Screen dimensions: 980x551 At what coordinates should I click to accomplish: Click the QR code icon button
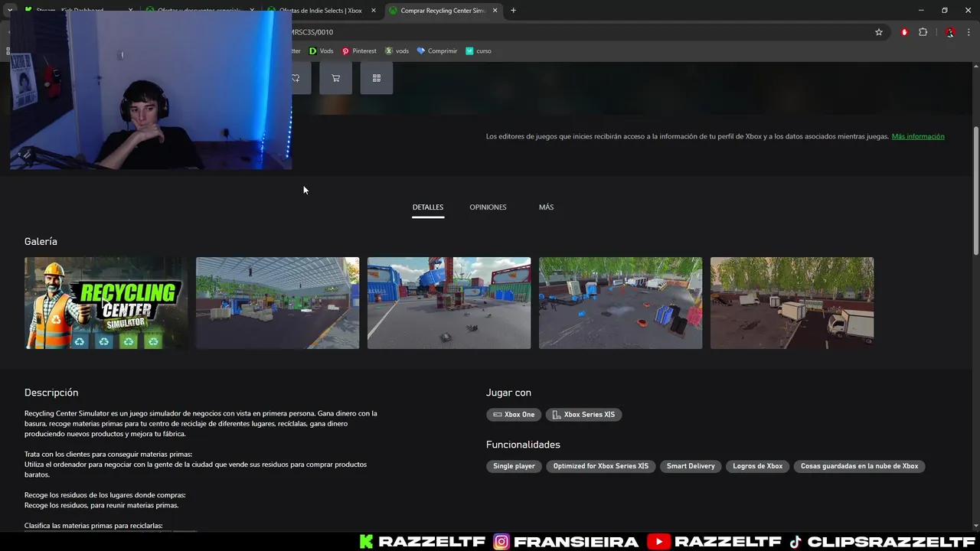[x=376, y=78]
